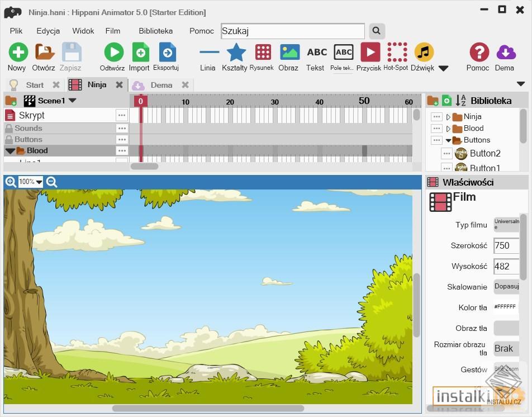
Task: Switch to the Dema tab
Action: [161, 85]
